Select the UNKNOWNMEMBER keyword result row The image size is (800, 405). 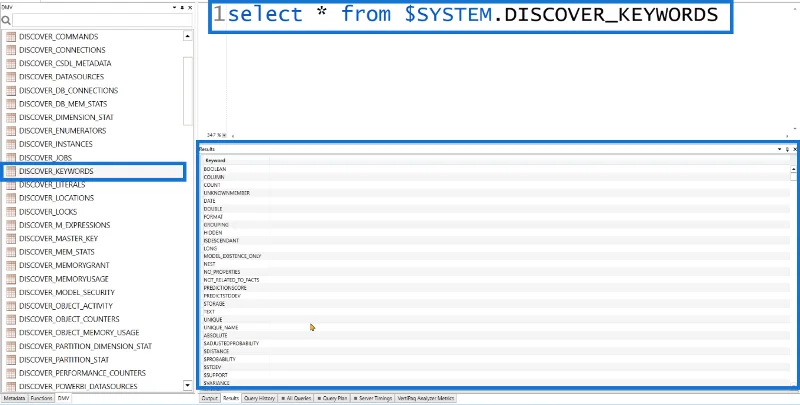click(495, 193)
